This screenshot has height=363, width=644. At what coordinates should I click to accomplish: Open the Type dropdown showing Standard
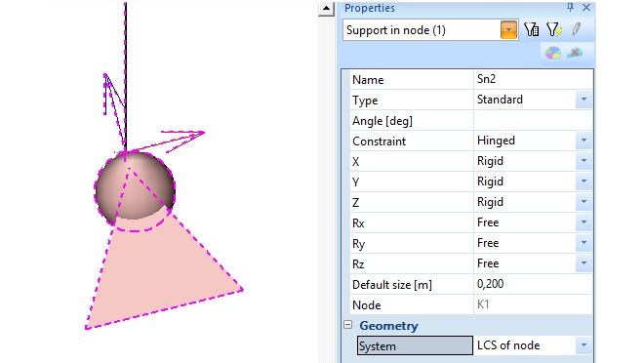[x=584, y=100]
